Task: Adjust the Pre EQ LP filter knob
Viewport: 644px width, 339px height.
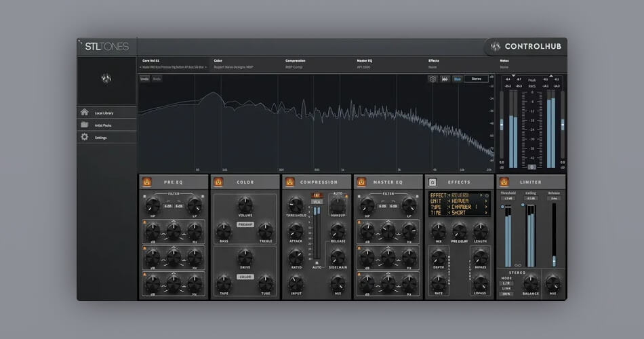Action: point(195,205)
